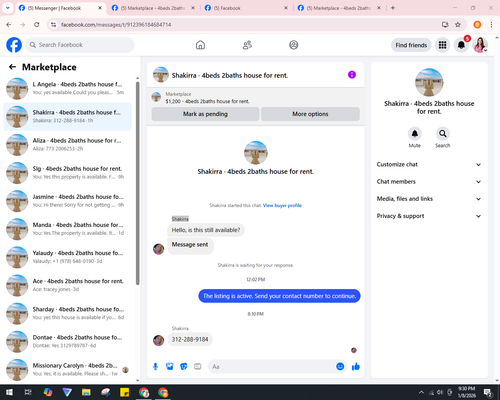Screen dimensions: 500x400
Task: Click the chat list scrollbar
Action: [x=137, y=183]
